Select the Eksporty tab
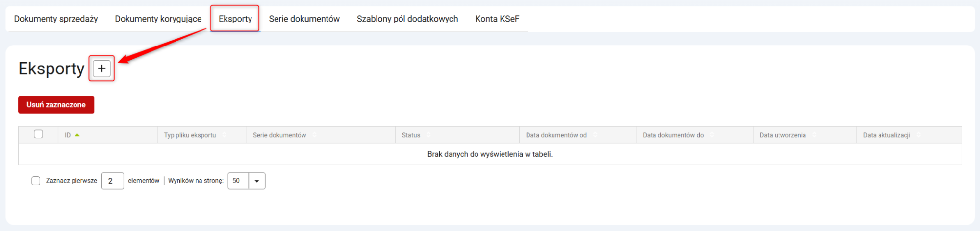 point(235,19)
